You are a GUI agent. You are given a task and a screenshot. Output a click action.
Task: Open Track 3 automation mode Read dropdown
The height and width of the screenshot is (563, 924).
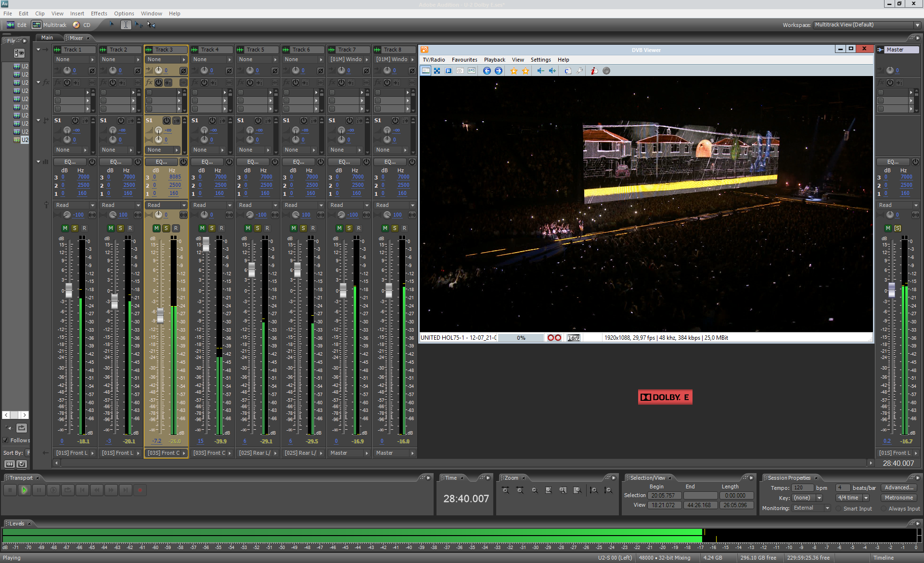pyautogui.click(x=166, y=205)
